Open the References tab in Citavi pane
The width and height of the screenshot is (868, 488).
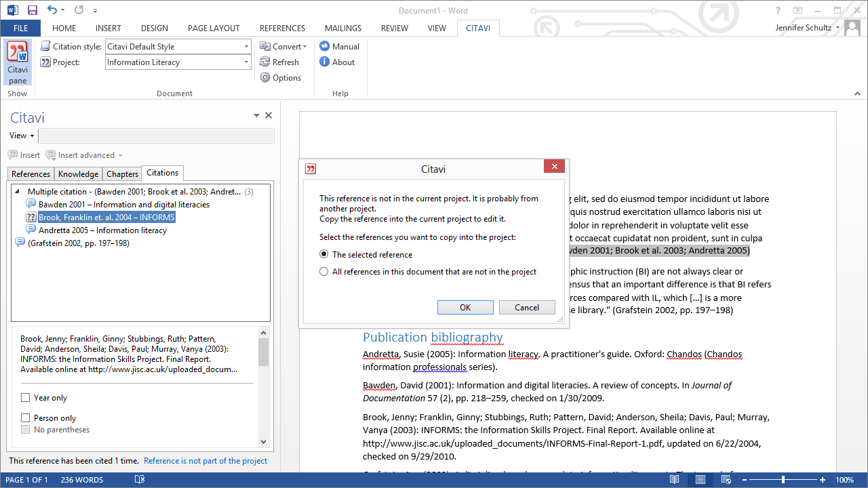[31, 174]
